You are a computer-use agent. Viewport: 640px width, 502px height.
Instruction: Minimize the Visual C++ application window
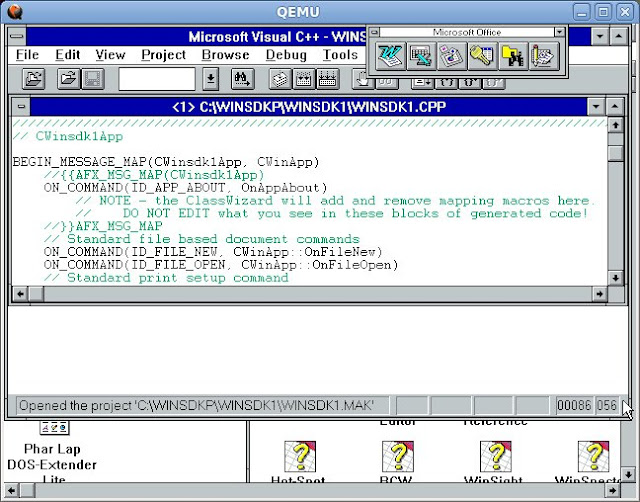pyautogui.click(x=600, y=36)
